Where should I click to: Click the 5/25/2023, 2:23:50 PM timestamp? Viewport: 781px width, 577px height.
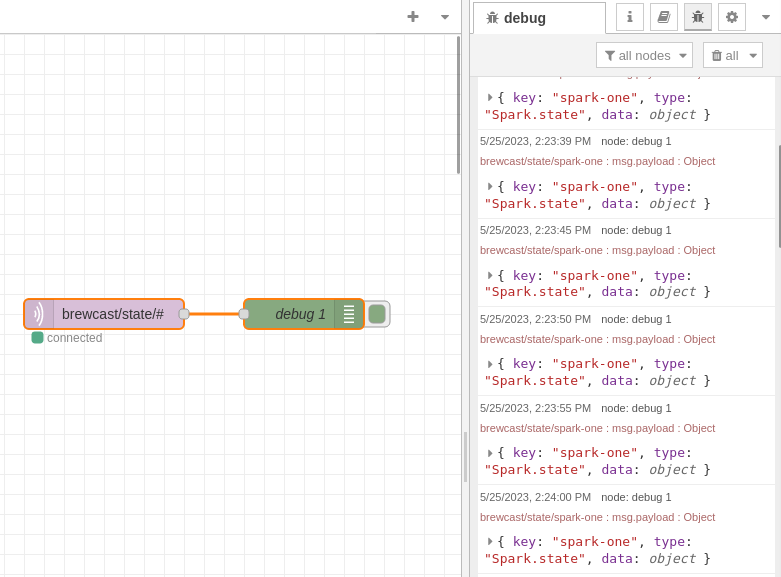tap(535, 319)
